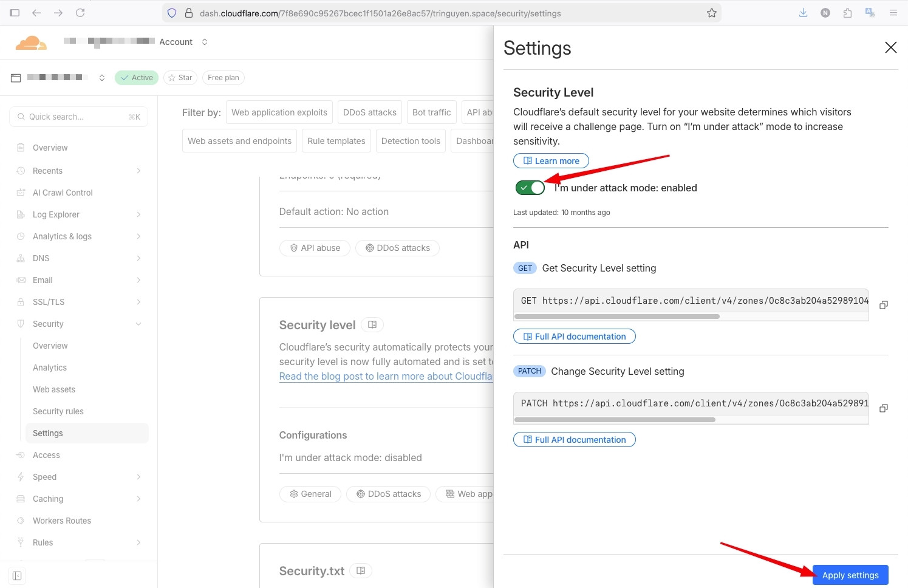Collapse the sidebar with bottom-left icon
Screen dimensions: 908x588
coord(17,576)
